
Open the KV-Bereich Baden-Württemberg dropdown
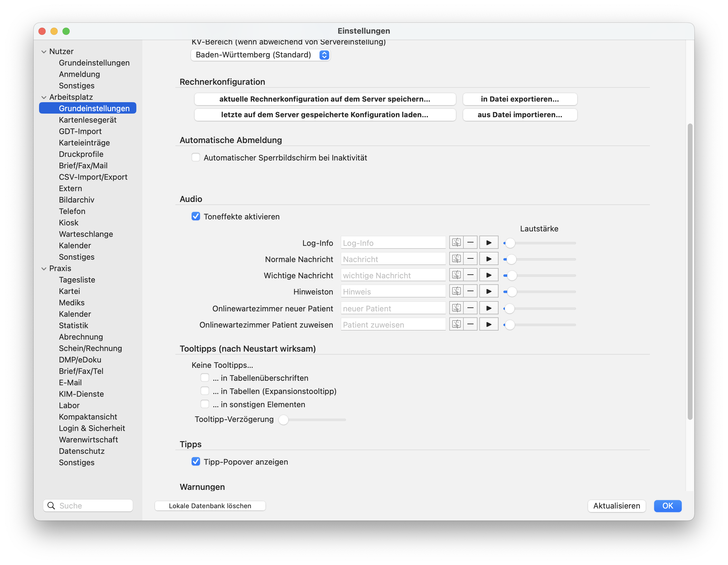260,55
